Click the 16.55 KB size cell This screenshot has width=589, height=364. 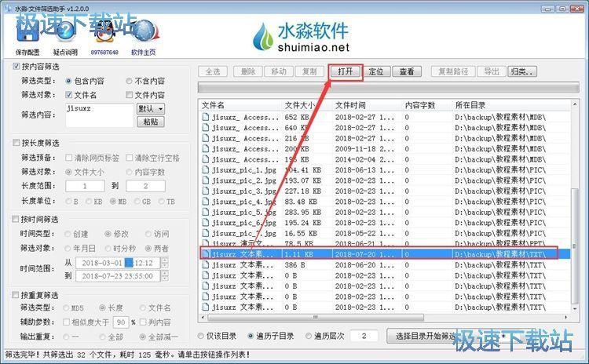(301, 233)
